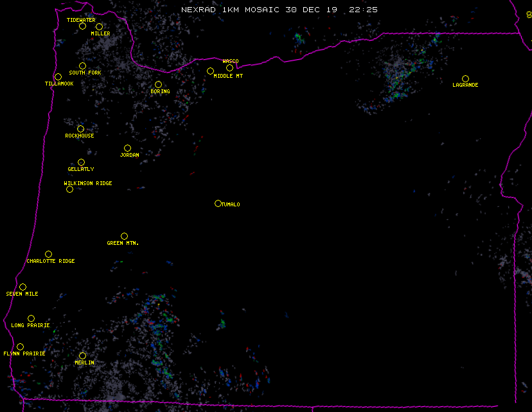Select the Flynn Prairie station circle
This screenshot has width=532, height=412.
20,346
